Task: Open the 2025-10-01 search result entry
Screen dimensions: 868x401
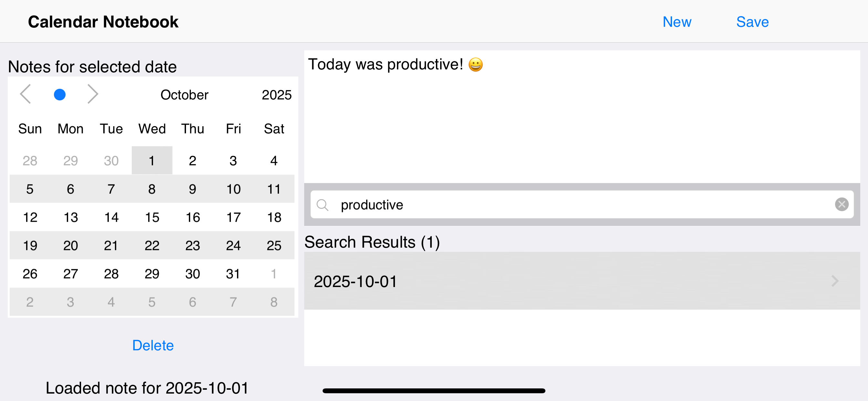Action: 356,281
